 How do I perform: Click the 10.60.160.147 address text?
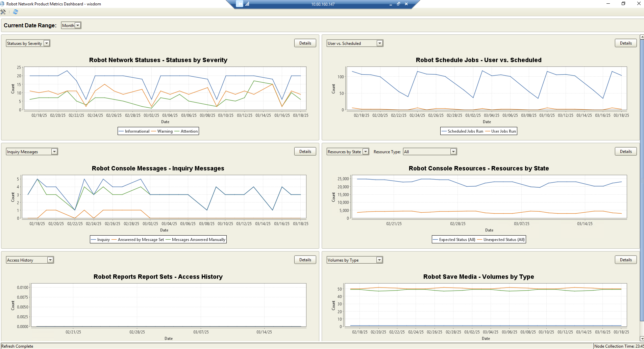point(323,4)
